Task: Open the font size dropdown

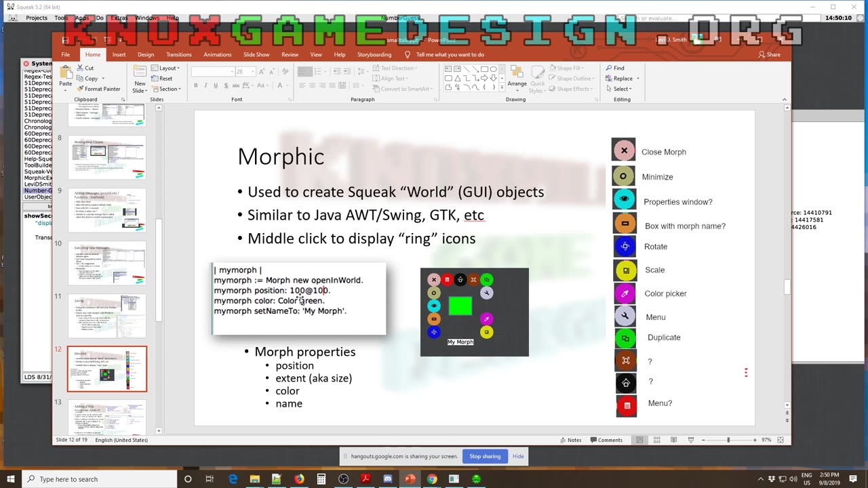Action: click(252, 71)
